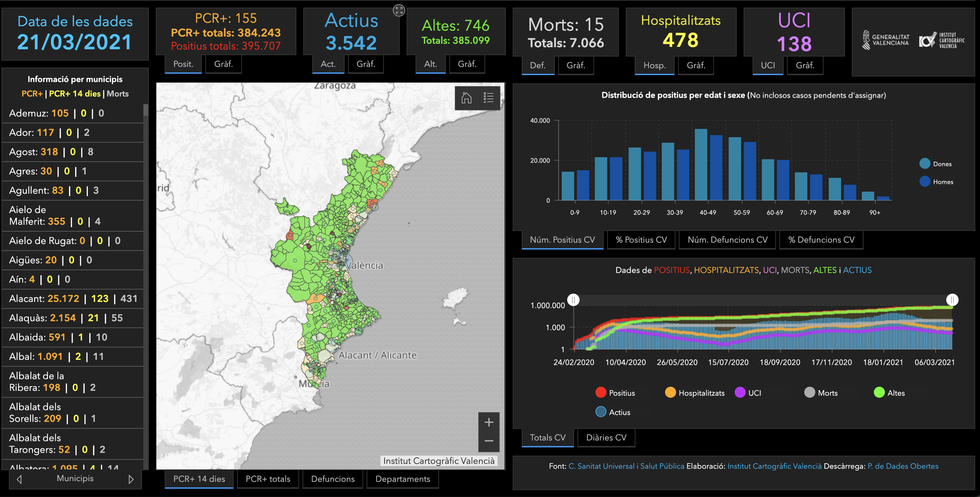Select the Alacant row in municipality list
980x497 pixels.
[73, 299]
